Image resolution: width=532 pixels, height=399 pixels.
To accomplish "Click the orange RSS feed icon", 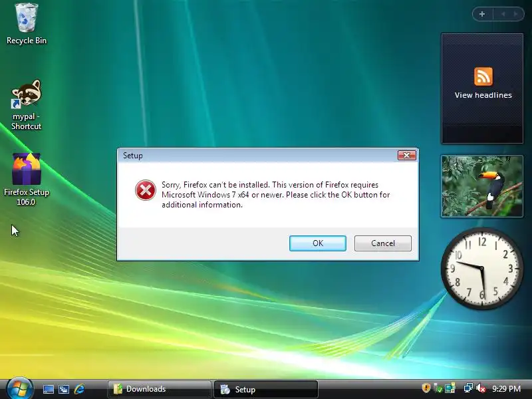I will pyautogui.click(x=483, y=76).
